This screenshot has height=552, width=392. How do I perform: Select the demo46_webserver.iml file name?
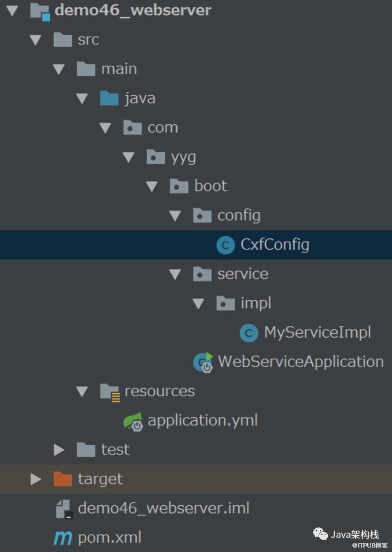(x=164, y=508)
